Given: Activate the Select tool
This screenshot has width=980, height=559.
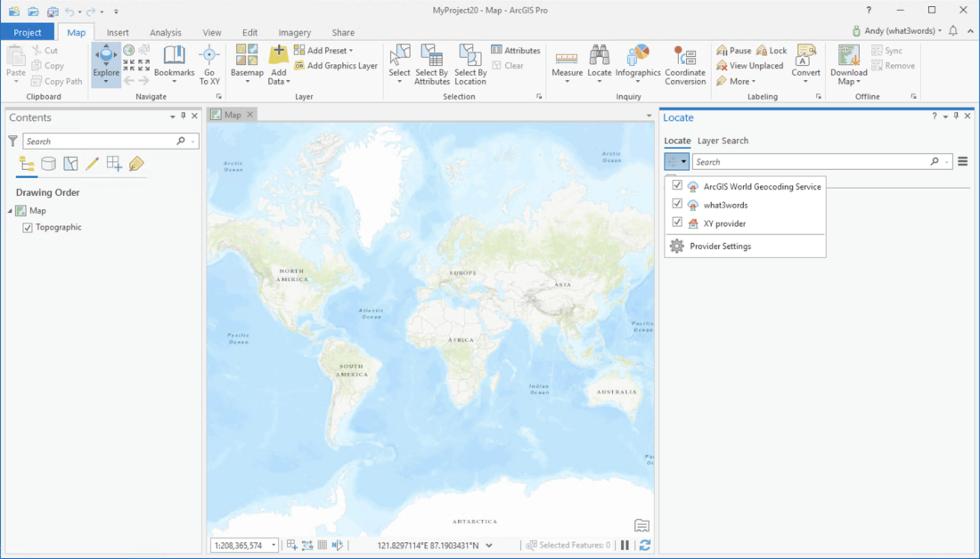Looking at the screenshot, I should point(399,64).
